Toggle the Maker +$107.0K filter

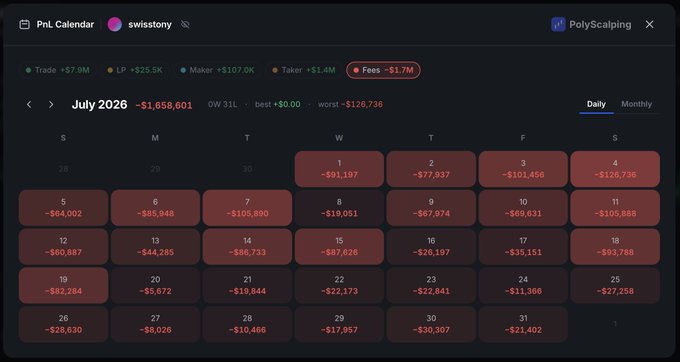coord(217,70)
